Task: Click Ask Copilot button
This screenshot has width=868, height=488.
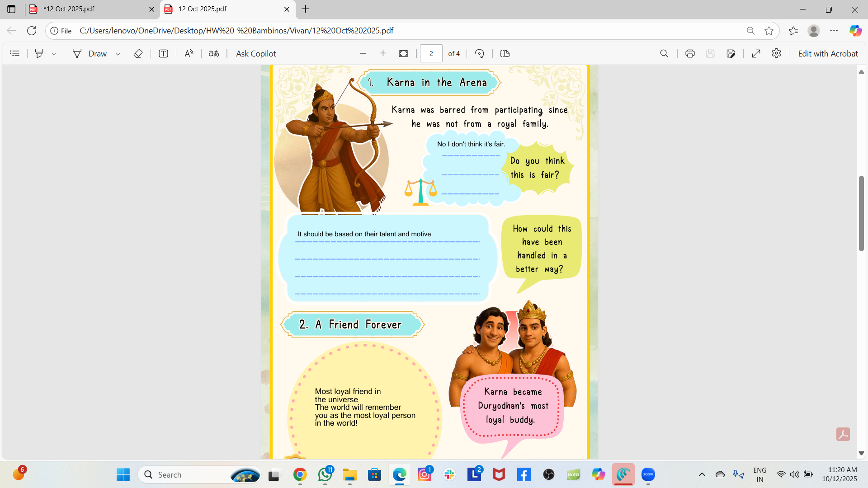Action: 256,54
